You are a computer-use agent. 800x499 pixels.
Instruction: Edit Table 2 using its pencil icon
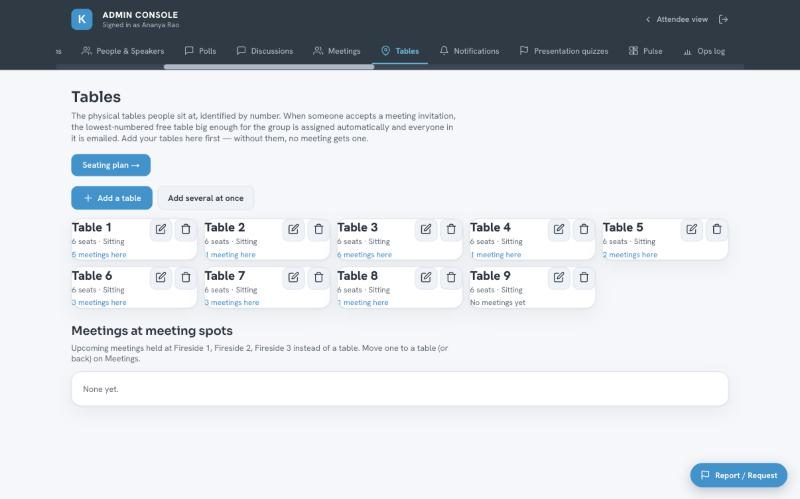tap(293, 229)
